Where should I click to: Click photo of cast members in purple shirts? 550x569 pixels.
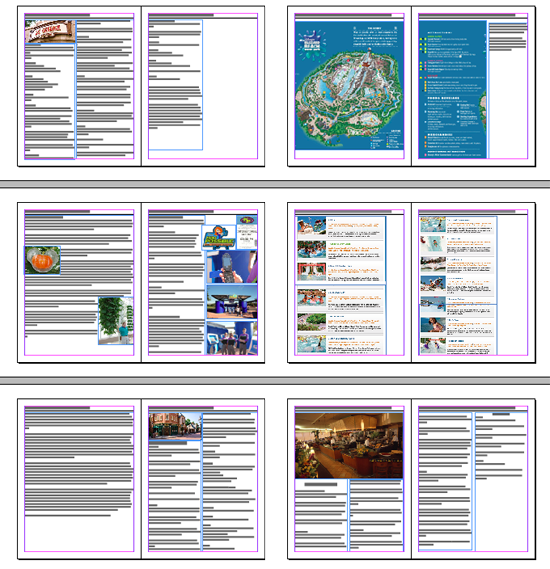click(232, 338)
